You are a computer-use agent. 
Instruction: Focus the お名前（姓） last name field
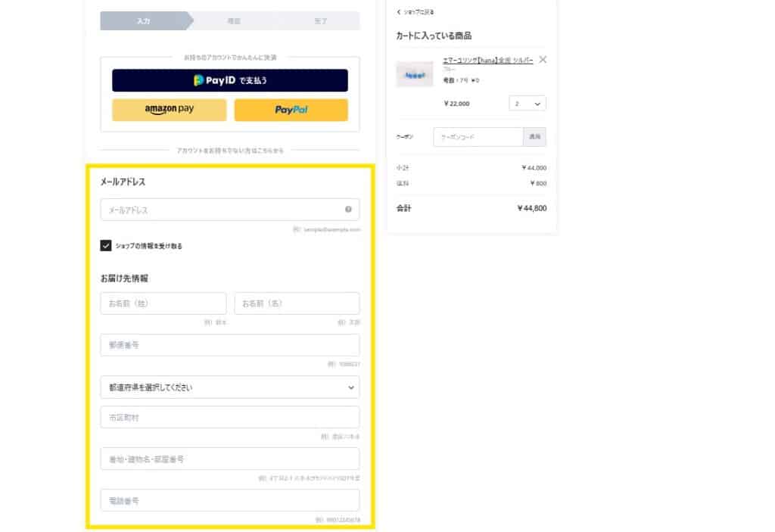163,303
